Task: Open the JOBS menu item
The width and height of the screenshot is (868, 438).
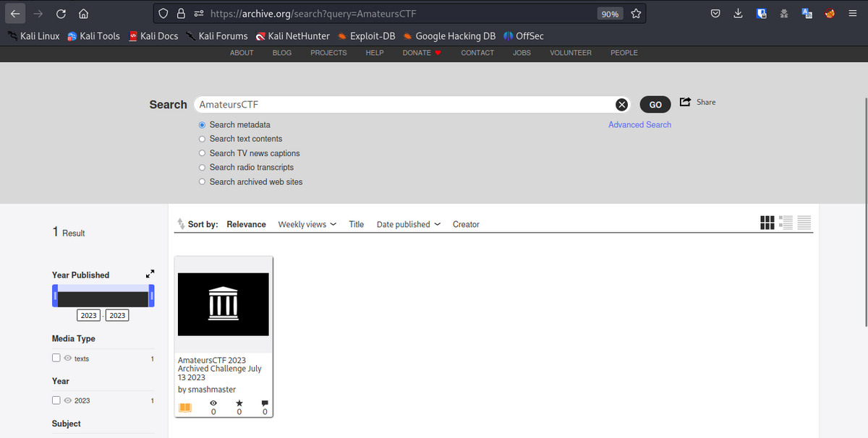Action: tap(522, 53)
